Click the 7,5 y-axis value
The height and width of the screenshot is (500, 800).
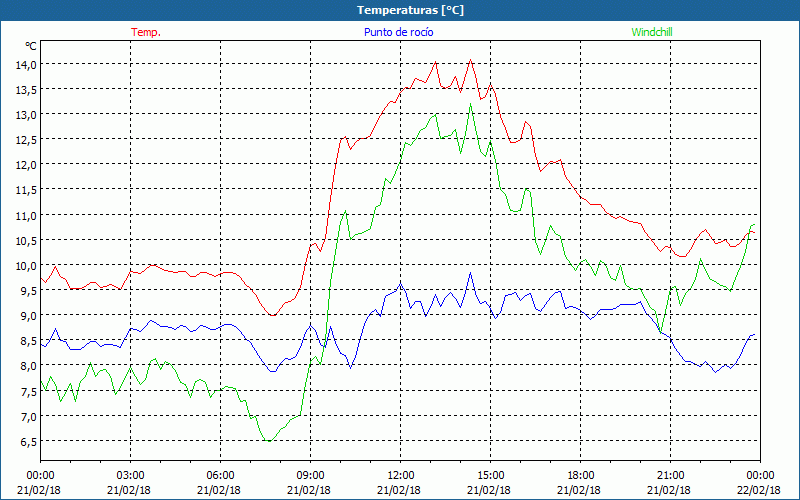29,391
